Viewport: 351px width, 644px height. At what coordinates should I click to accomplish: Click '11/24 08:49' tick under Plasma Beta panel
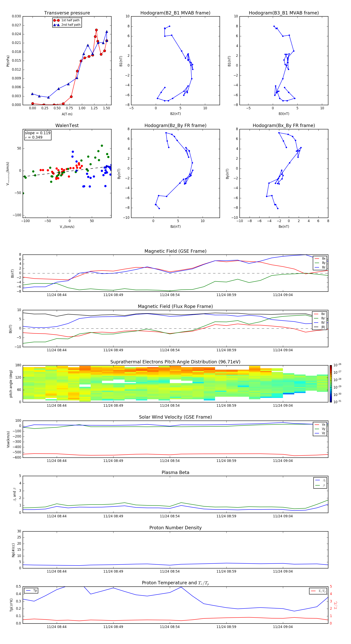pos(113,516)
